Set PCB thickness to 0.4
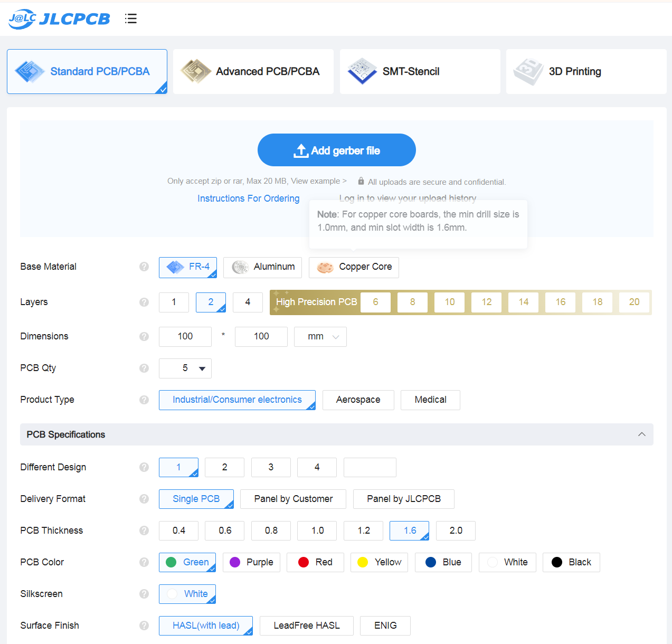This screenshot has width=672, height=644. coord(178,531)
